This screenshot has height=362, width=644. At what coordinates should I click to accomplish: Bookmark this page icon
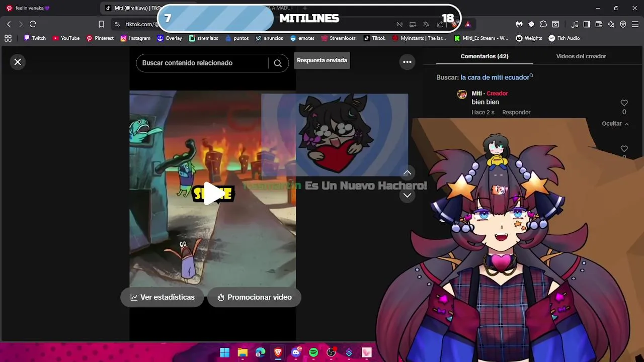[101, 24]
